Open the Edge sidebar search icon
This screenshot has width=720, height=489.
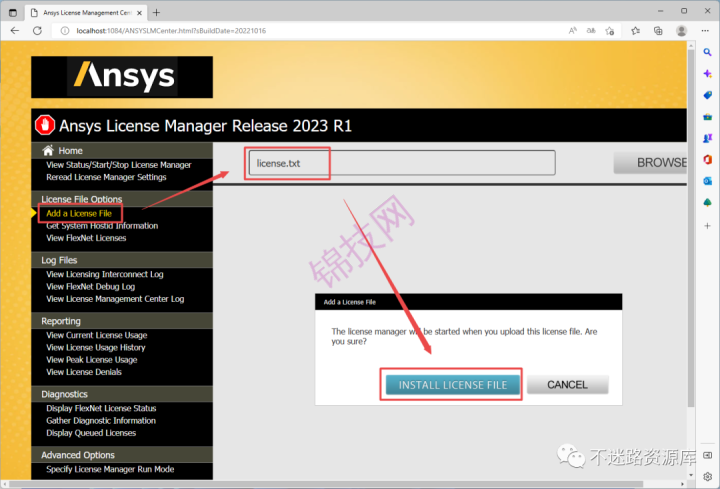tap(708, 52)
